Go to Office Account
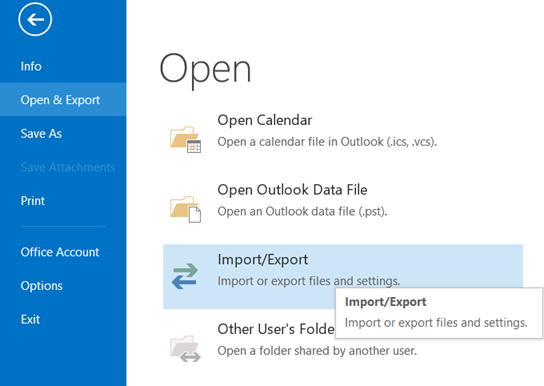The height and width of the screenshot is (386, 544). (x=60, y=252)
